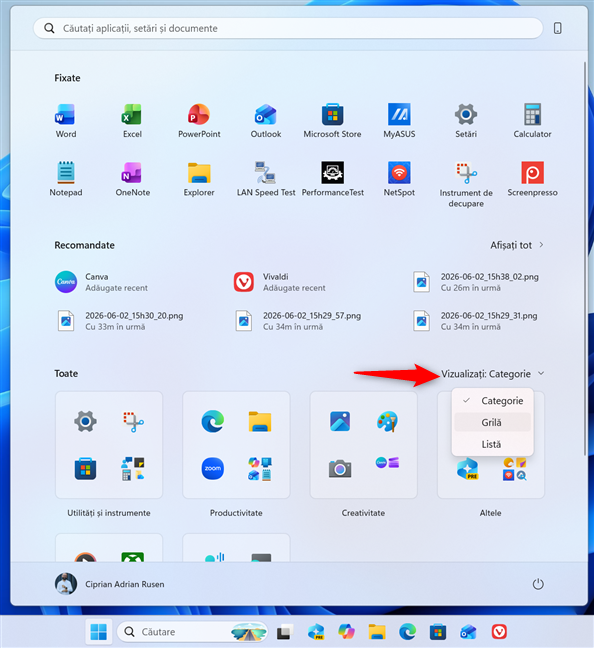The height and width of the screenshot is (648, 594).
Task: Launch the NetSpot app
Action: click(x=399, y=179)
